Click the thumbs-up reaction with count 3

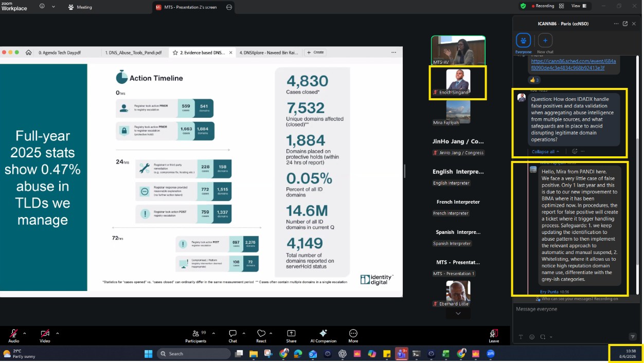[534, 80]
